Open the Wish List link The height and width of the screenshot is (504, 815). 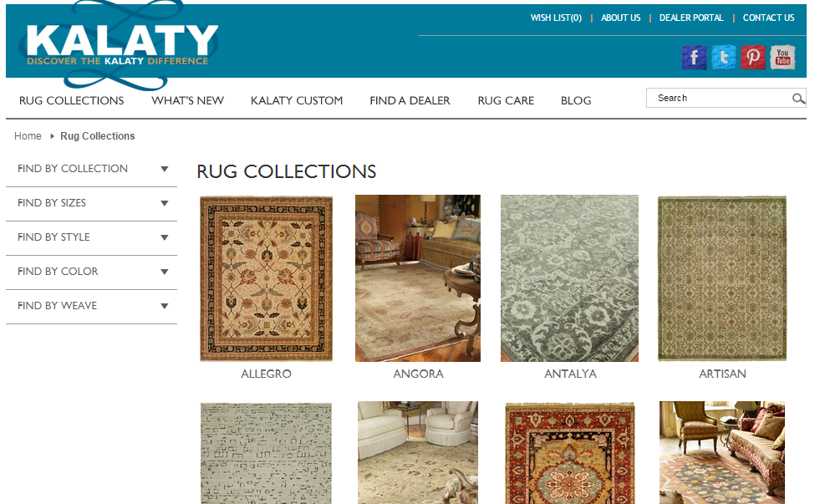click(556, 18)
